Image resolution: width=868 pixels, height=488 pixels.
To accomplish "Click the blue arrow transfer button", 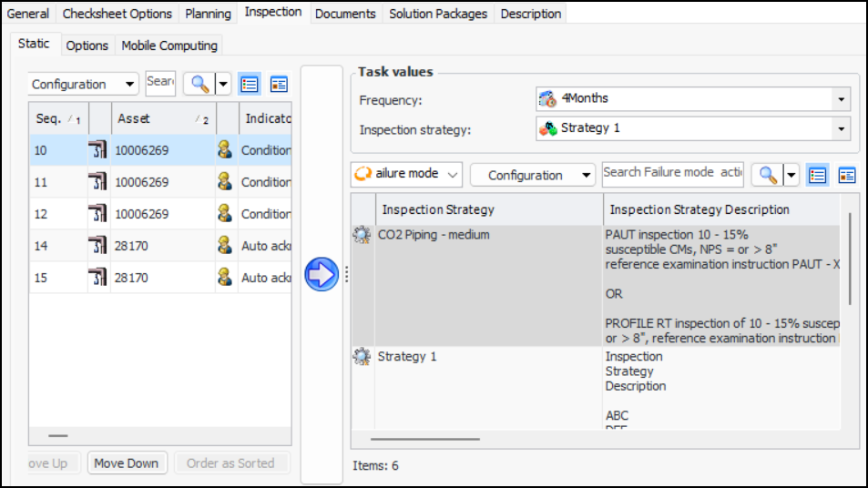I will pyautogui.click(x=322, y=274).
